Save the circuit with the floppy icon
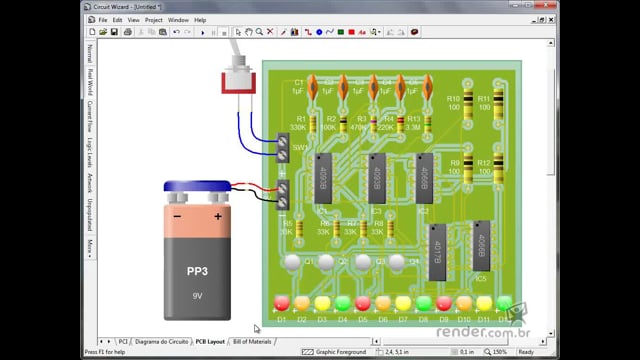 [x=114, y=32]
